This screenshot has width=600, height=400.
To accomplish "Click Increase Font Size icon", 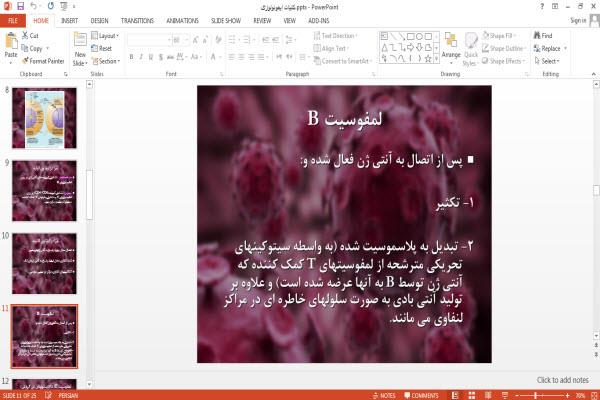I will 196,40.
